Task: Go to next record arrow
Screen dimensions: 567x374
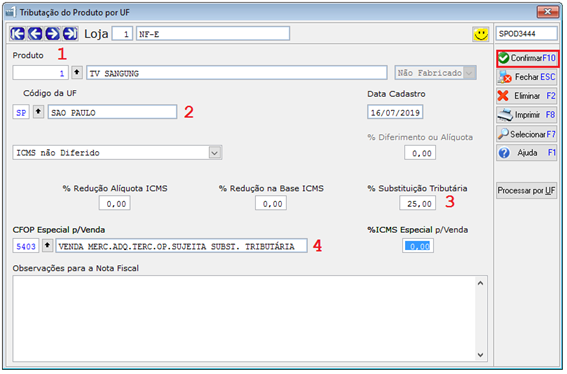Action: (53, 34)
